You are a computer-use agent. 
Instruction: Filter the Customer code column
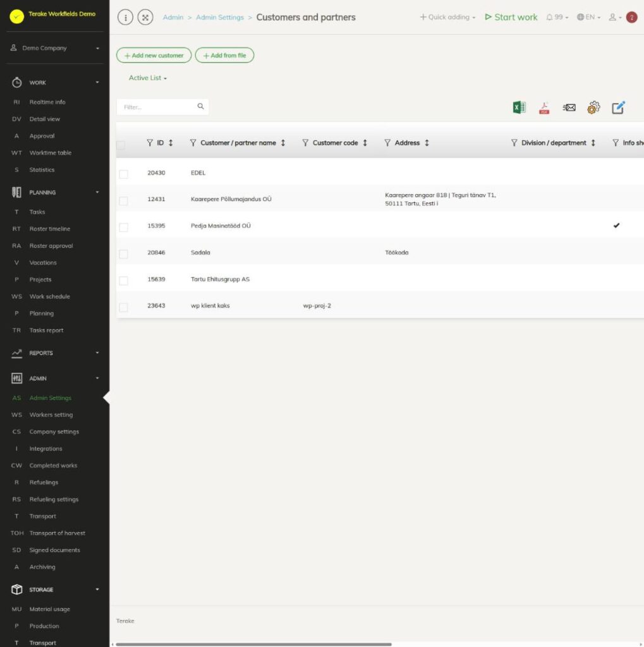(305, 143)
